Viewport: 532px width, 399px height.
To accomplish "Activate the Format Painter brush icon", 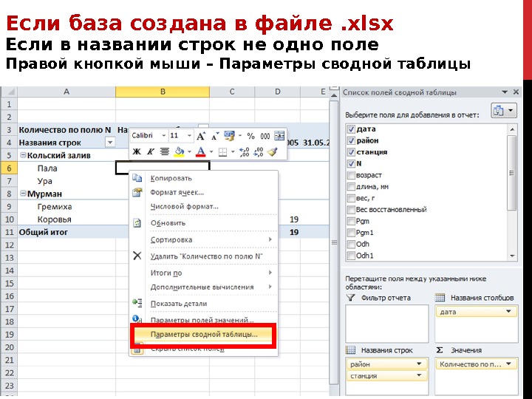I will point(273,151).
